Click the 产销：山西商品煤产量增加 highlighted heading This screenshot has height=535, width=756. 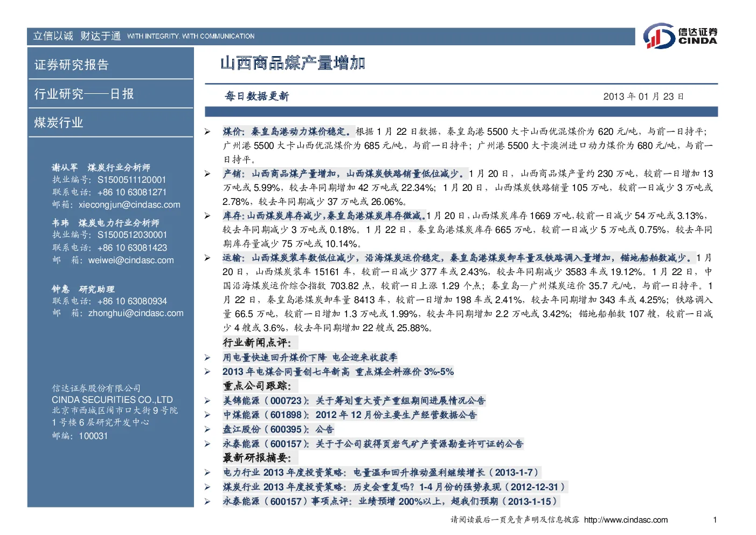coord(282,174)
